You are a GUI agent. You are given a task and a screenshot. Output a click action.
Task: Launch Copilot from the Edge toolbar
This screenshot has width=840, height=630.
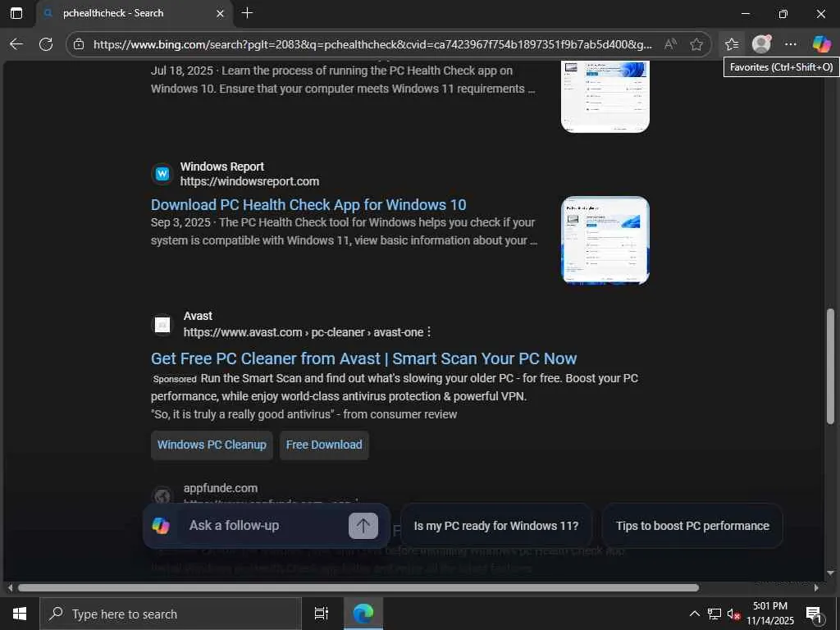click(x=821, y=44)
